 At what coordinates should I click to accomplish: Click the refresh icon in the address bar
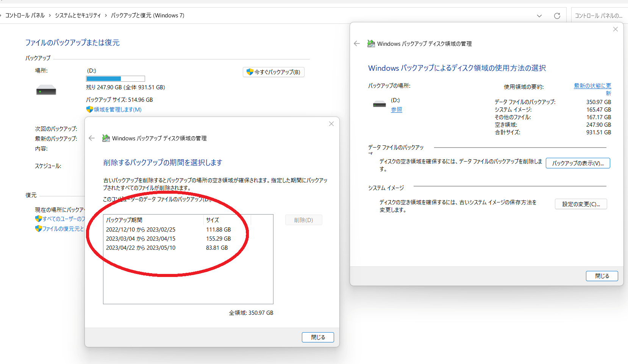click(x=557, y=16)
